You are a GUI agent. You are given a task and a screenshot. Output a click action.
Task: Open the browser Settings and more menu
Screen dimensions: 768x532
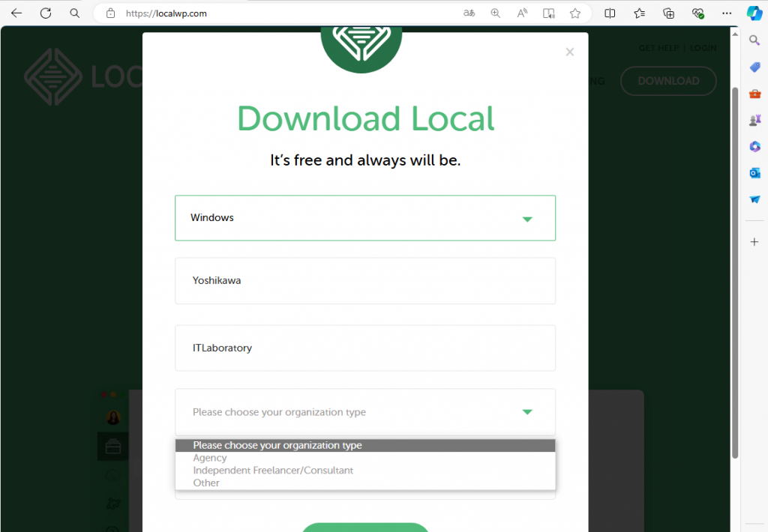(x=726, y=13)
